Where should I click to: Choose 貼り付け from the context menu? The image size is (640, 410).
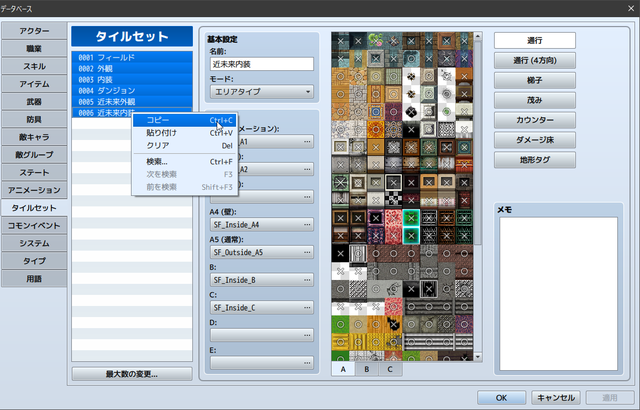(185, 133)
